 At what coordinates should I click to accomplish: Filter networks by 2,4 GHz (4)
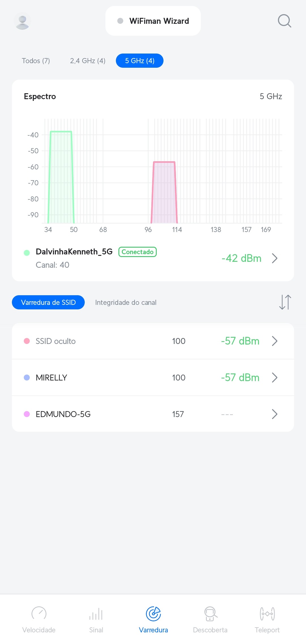88,61
